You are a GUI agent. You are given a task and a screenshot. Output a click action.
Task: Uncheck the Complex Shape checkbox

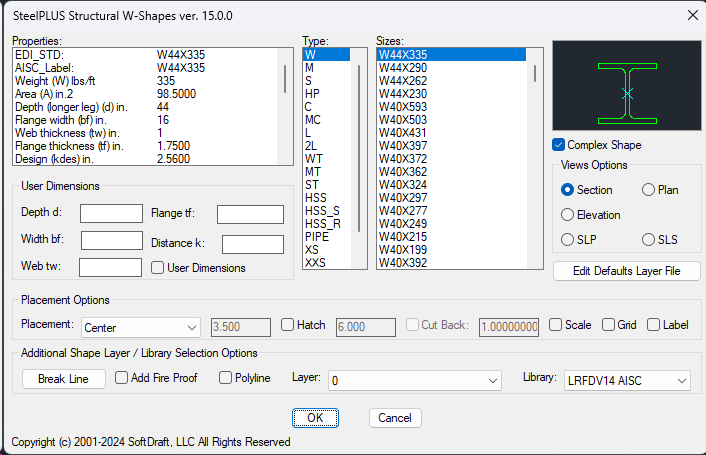[558, 145]
